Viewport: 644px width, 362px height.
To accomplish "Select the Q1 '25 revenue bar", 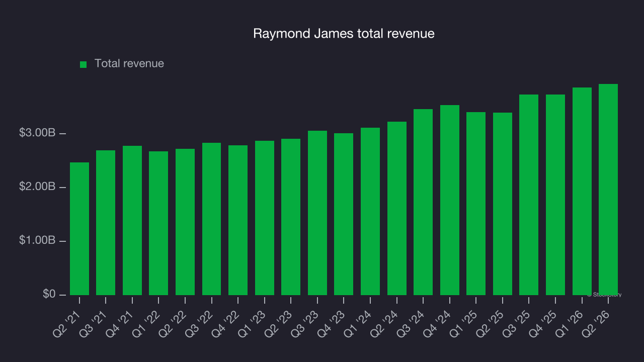I will click(476, 204).
